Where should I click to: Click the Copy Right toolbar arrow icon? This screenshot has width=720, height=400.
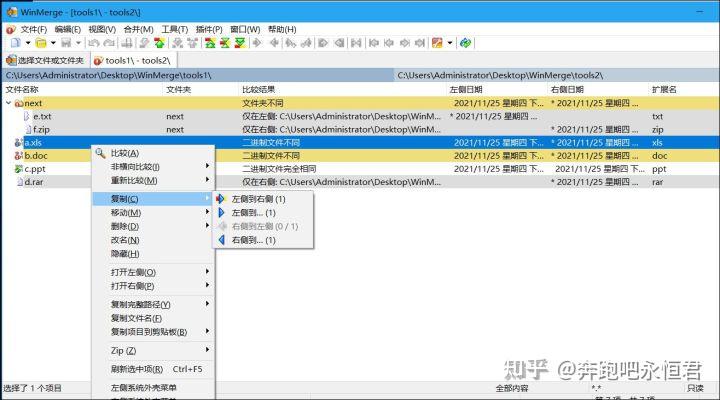pyautogui.click(x=257, y=43)
